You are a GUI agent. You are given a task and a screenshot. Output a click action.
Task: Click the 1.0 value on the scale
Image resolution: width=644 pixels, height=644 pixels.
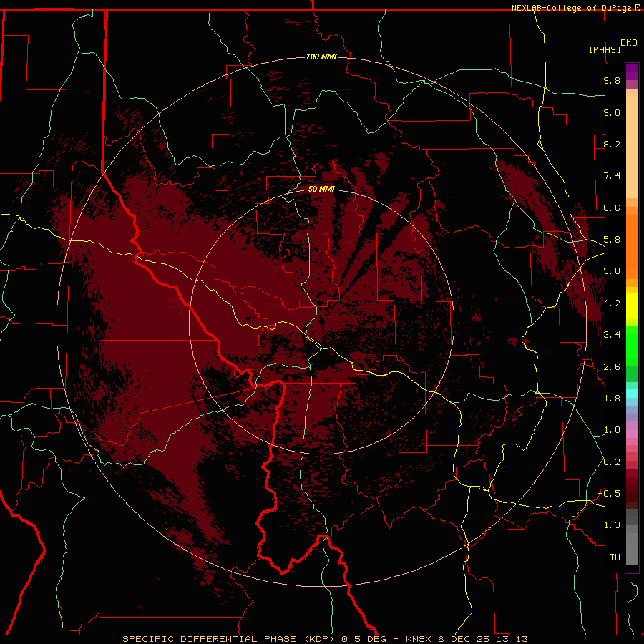click(x=612, y=430)
